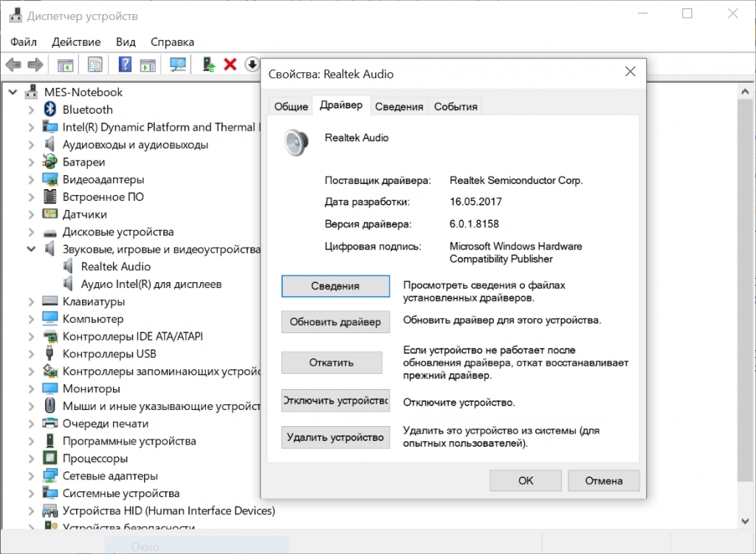Image resolution: width=756 pixels, height=554 pixels.
Task: Open the Действие menu
Action: (76, 42)
